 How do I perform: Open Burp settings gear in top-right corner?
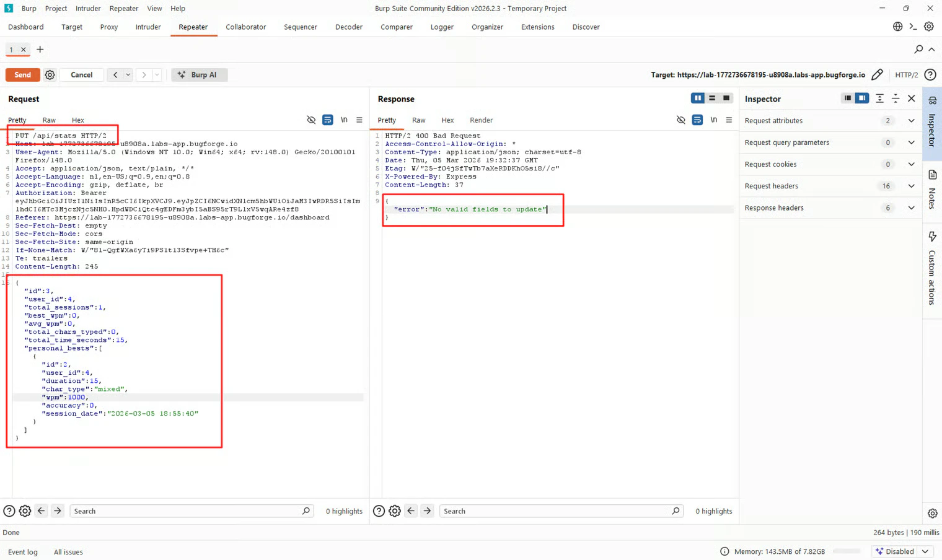[x=928, y=27]
